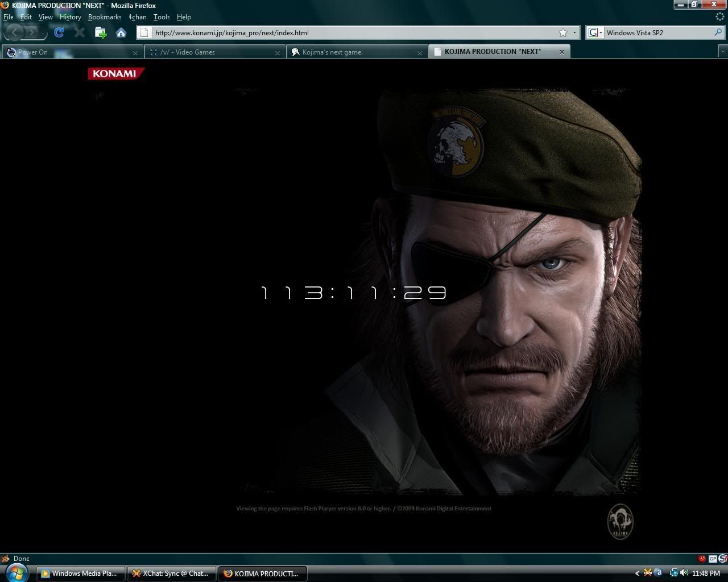This screenshot has width=728, height=582.
Task: Close the Kojima's next game. tab
Action: [x=420, y=52]
